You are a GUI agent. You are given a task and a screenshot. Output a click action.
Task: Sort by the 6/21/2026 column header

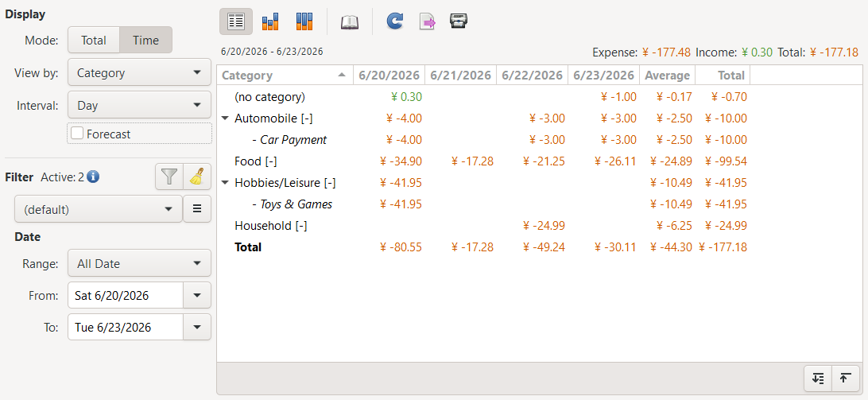click(460, 76)
